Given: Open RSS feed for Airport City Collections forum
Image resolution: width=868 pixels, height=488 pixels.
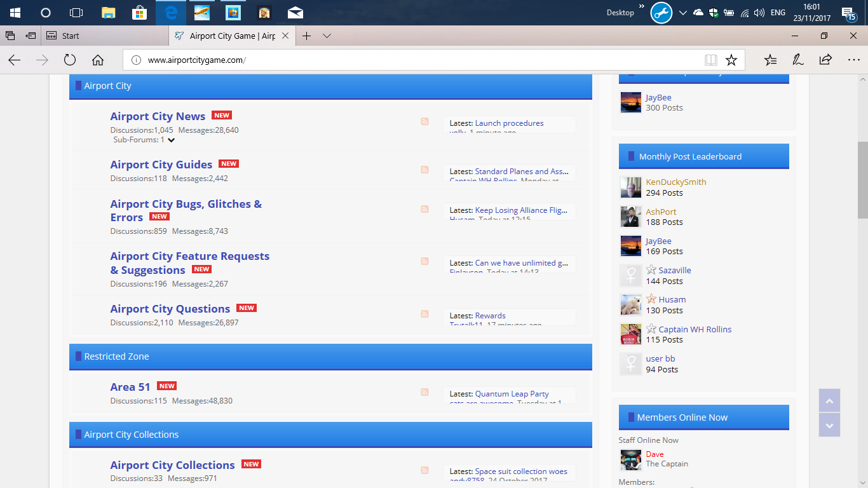Looking at the screenshot, I should 424,470.
